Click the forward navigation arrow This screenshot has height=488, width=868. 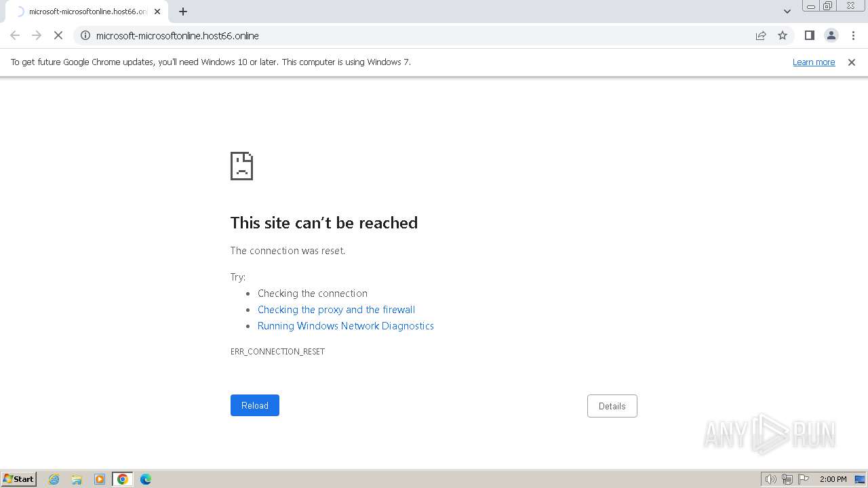click(37, 35)
